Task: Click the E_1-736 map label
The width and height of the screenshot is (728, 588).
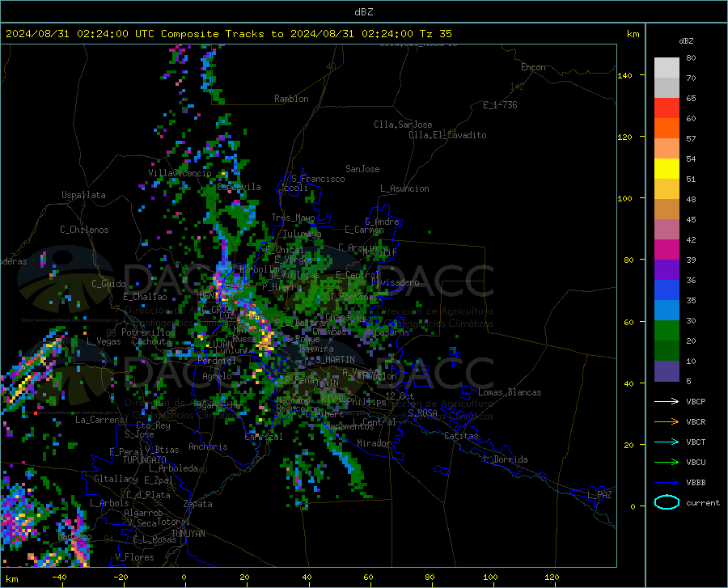Action: 500,105
